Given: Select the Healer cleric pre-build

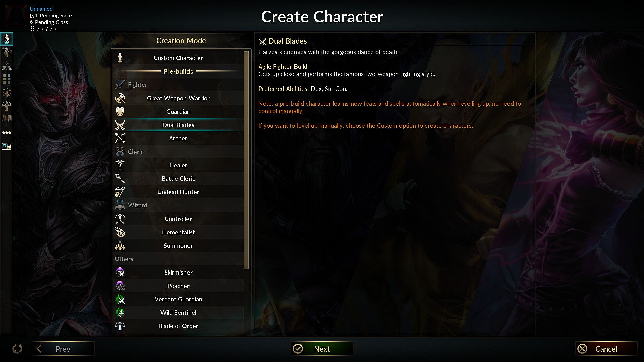Looking at the screenshot, I should [178, 165].
